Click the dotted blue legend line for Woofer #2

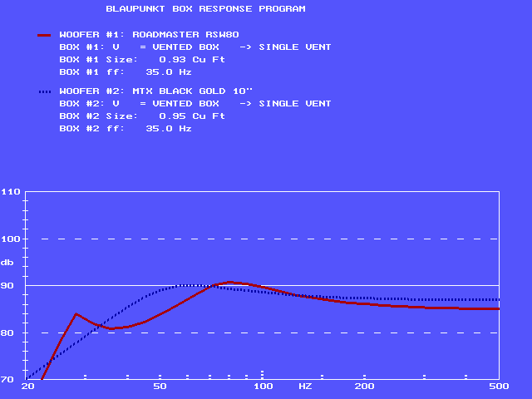click(x=45, y=91)
